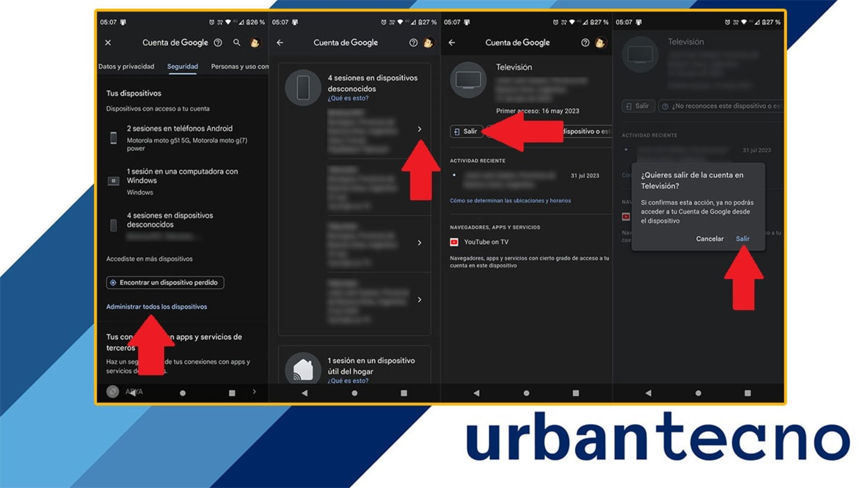Tap back triangle on unknown-devices sessions screen
The image size is (868, 488).
point(304,393)
